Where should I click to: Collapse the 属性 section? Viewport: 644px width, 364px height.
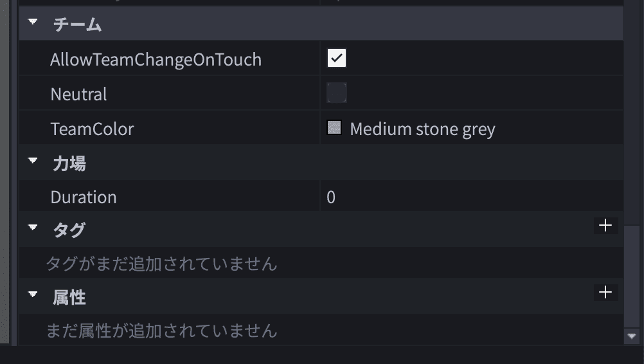coord(33,296)
